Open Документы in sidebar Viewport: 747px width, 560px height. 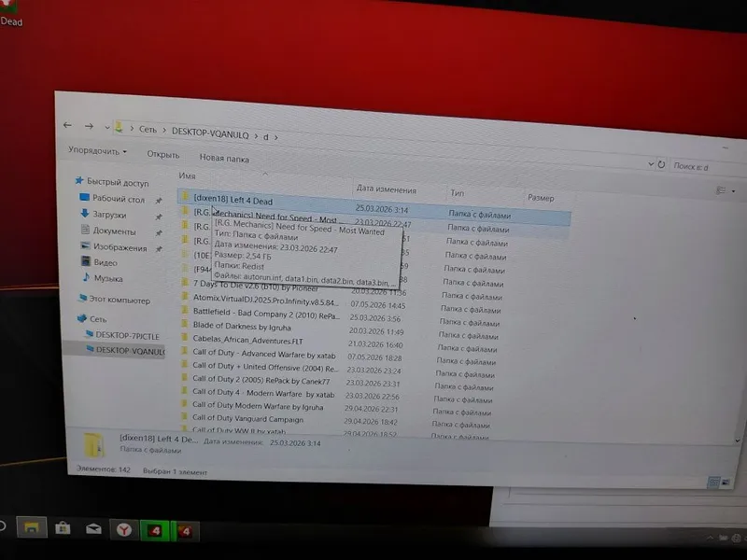click(108, 231)
